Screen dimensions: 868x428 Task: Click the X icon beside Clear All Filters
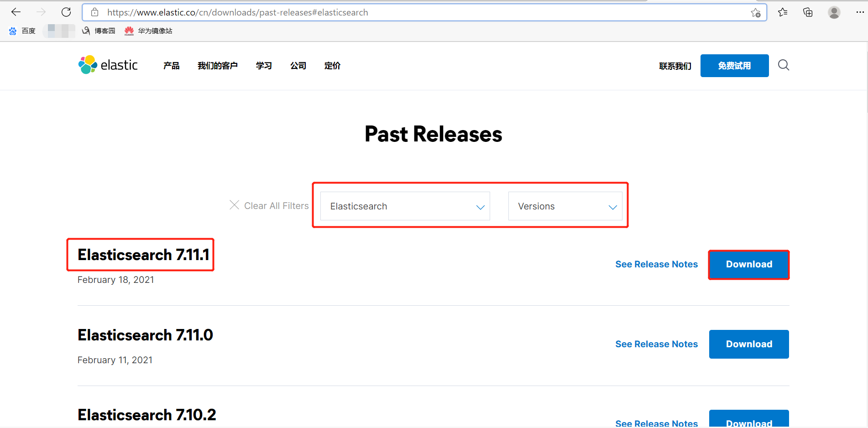point(234,205)
